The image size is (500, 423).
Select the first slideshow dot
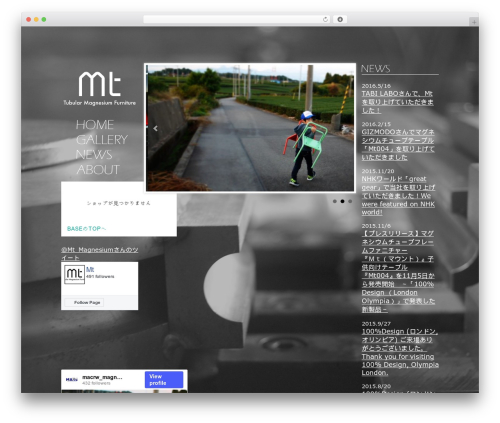point(335,201)
